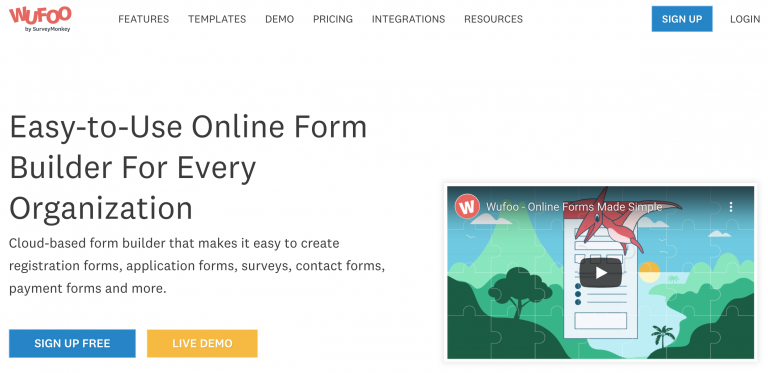Click the yellow Live Demo button
This screenshot has height=373, width=768.
(202, 344)
